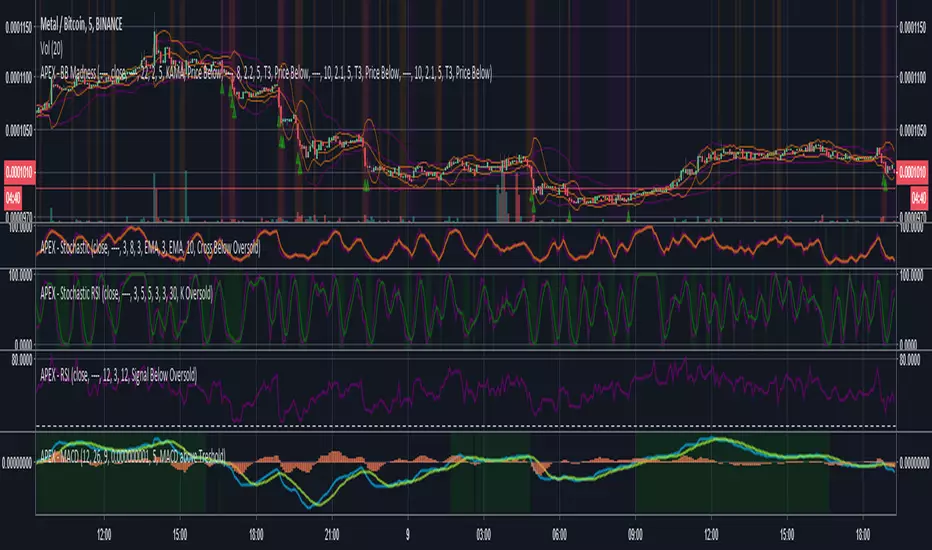Image resolution: width=932 pixels, height=550 pixels.
Task: Click the 0.0001150 price scale label on right
Action: 912,27
